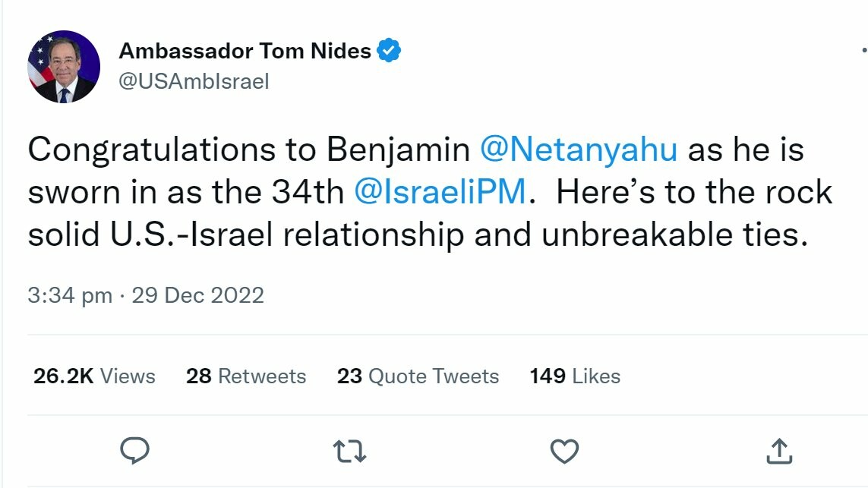Open more options at the tweet's top right
The width and height of the screenshot is (868, 488).
(864, 50)
